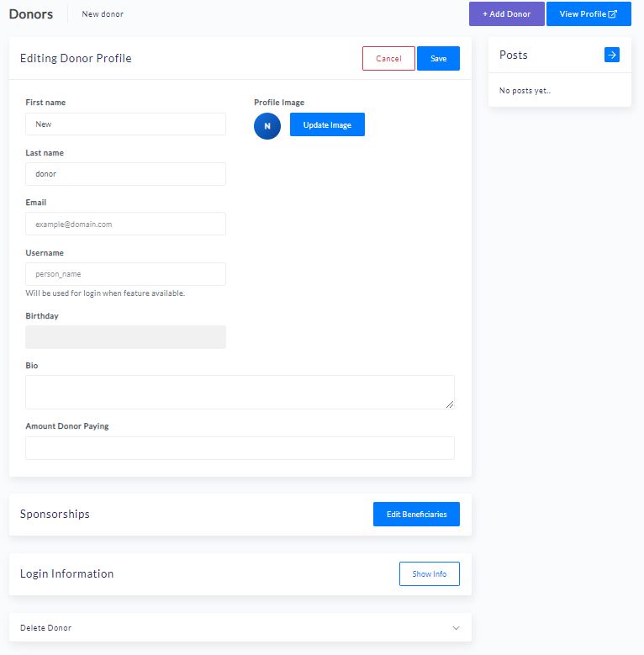Click the View Profile button

(589, 14)
